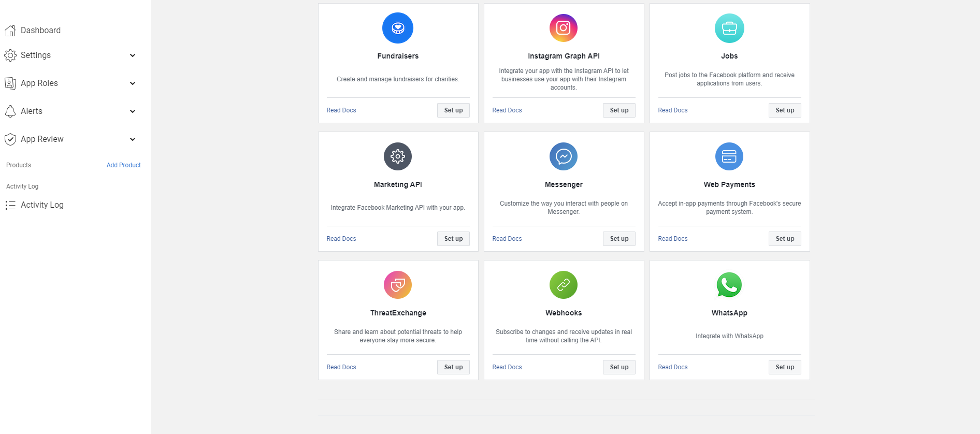Click the Settings gear icon in sidebar
The image size is (980, 434).
pos(10,55)
